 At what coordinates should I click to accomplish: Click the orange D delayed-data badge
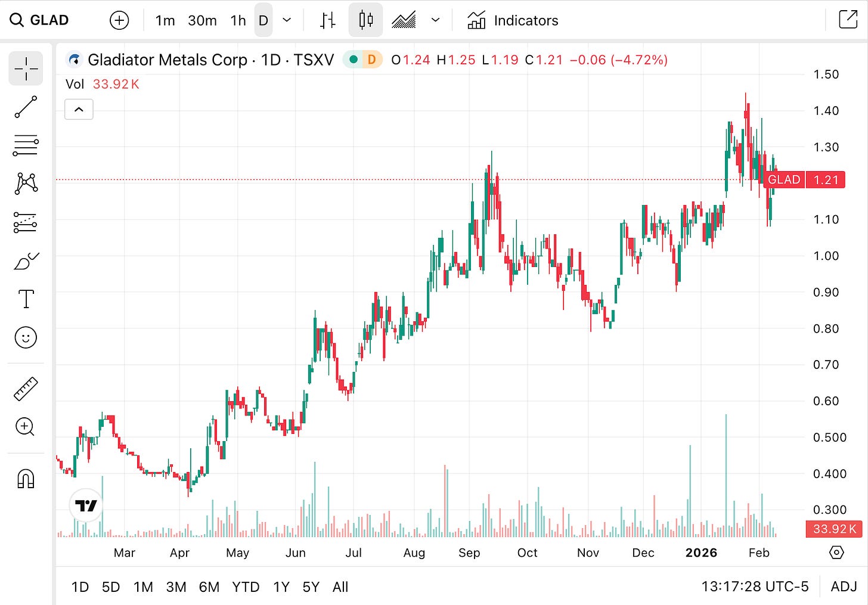tap(371, 60)
